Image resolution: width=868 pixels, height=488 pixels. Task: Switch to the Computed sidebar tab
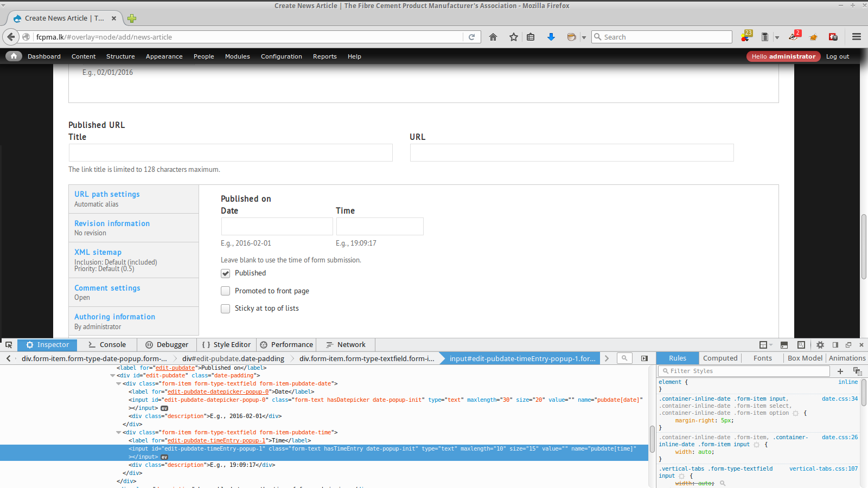click(720, 358)
